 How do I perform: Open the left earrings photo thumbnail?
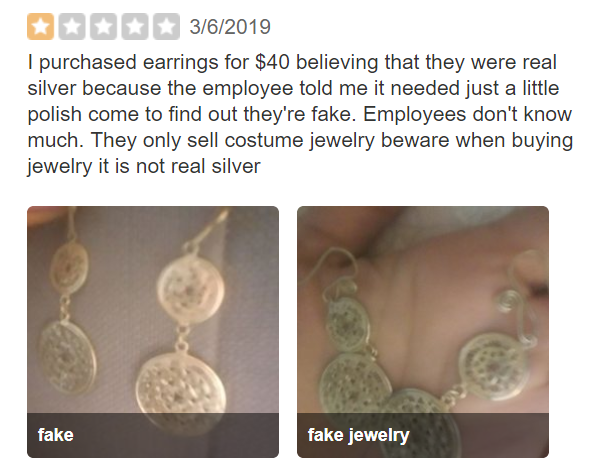[x=153, y=332]
